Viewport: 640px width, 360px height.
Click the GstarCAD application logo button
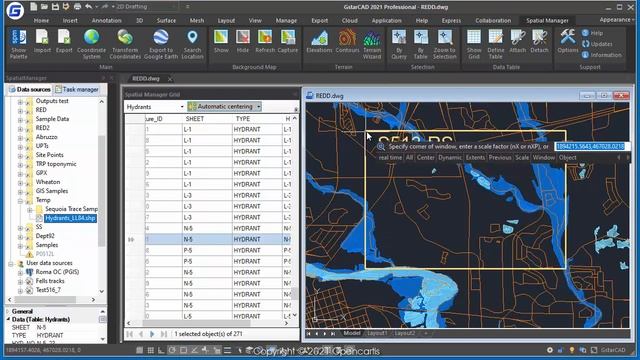coord(15,10)
